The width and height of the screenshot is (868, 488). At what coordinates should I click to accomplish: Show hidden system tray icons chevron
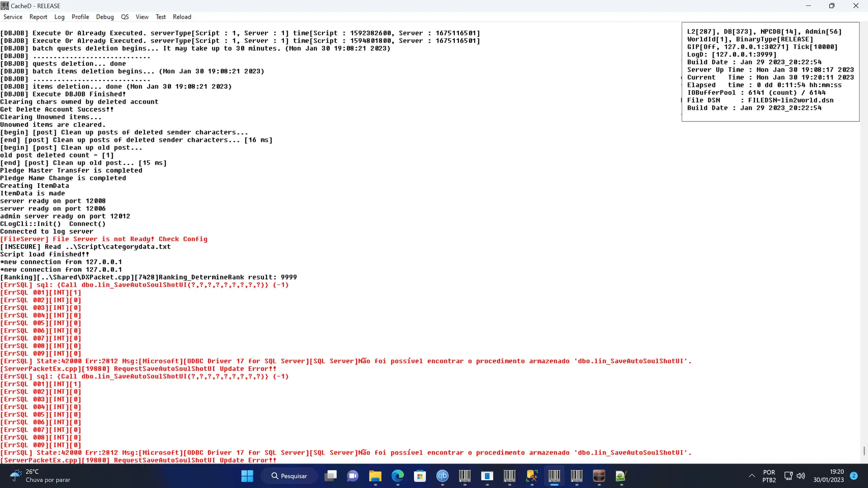[x=752, y=476]
